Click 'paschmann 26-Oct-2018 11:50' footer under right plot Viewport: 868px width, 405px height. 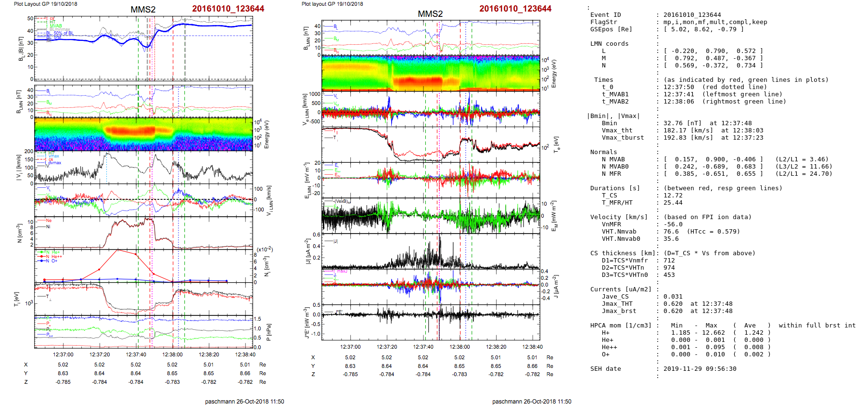coord(532,402)
